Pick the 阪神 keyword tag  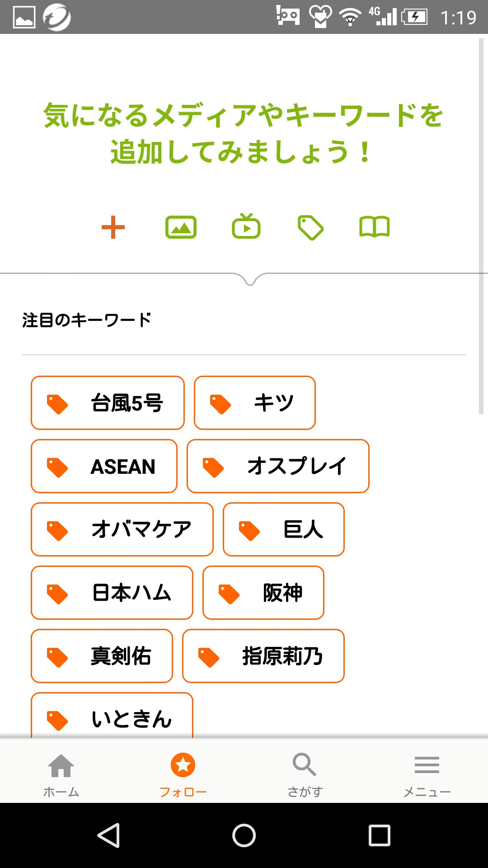click(263, 593)
